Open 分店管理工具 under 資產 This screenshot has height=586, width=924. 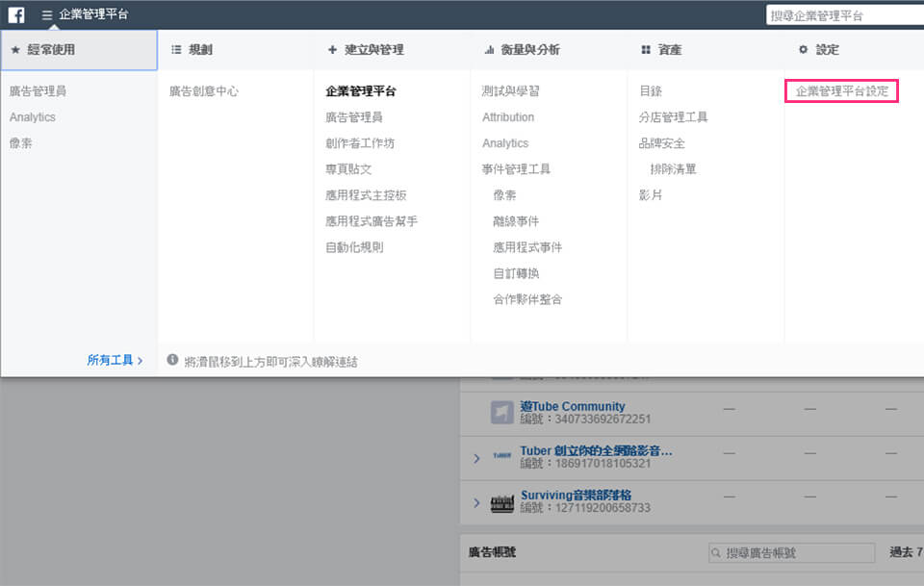tap(673, 117)
